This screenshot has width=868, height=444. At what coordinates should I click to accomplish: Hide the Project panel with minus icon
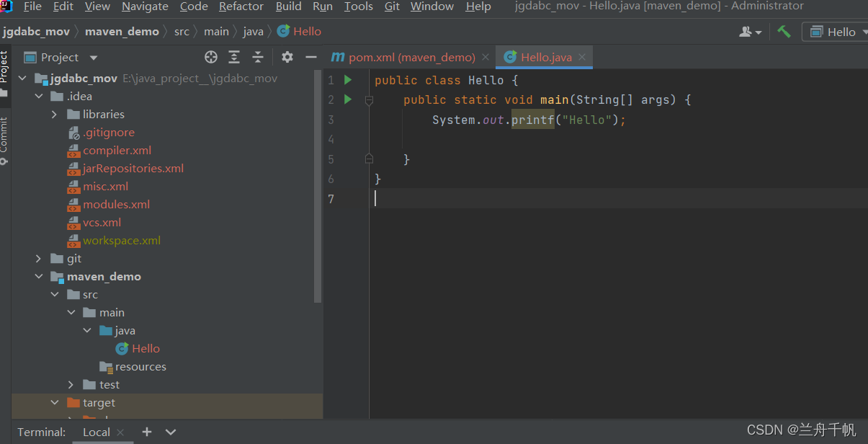click(311, 57)
